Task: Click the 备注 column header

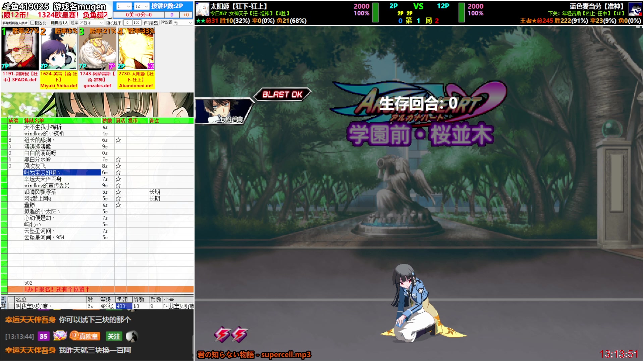Action: coord(171,121)
